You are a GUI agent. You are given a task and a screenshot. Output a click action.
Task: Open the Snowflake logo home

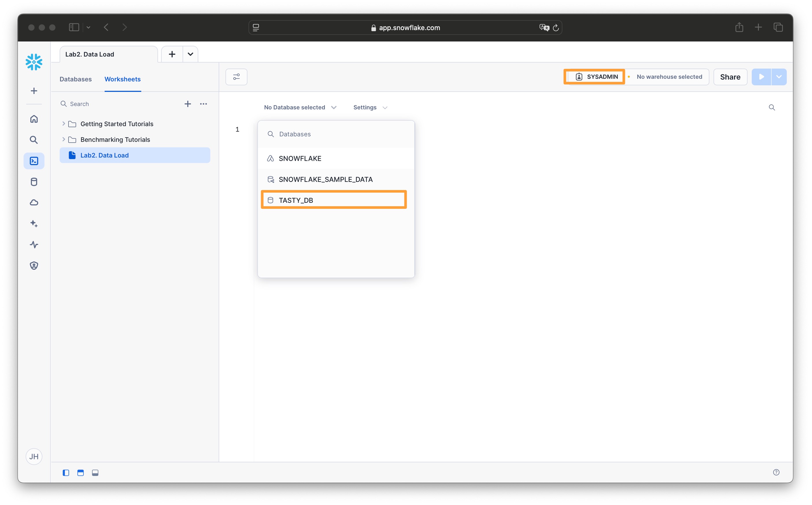(34, 62)
